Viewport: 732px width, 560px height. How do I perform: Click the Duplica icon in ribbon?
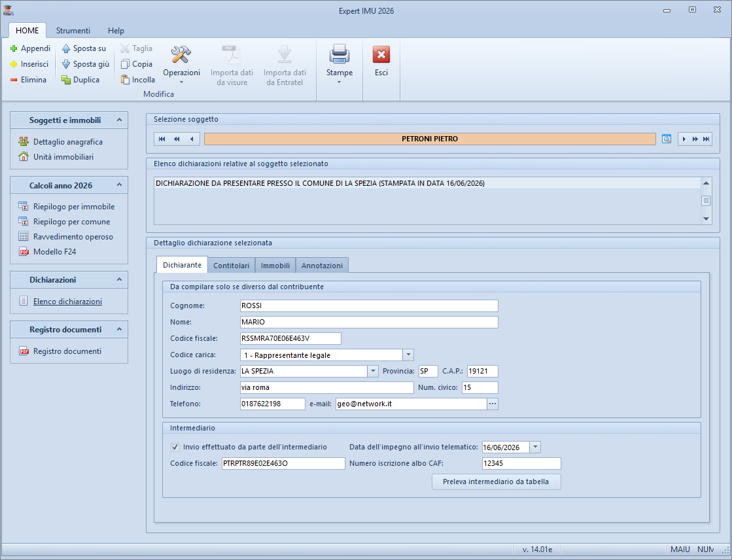point(66,80)
